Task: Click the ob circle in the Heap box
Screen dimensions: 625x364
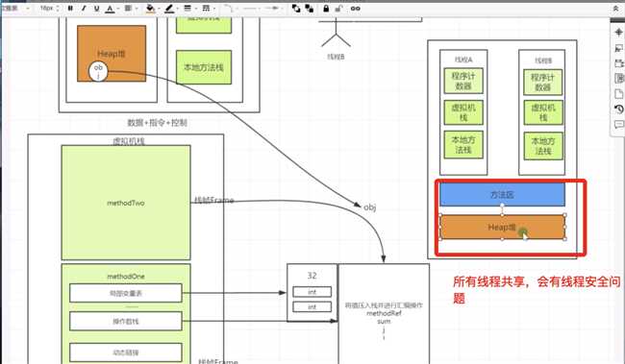Action: 98,71
